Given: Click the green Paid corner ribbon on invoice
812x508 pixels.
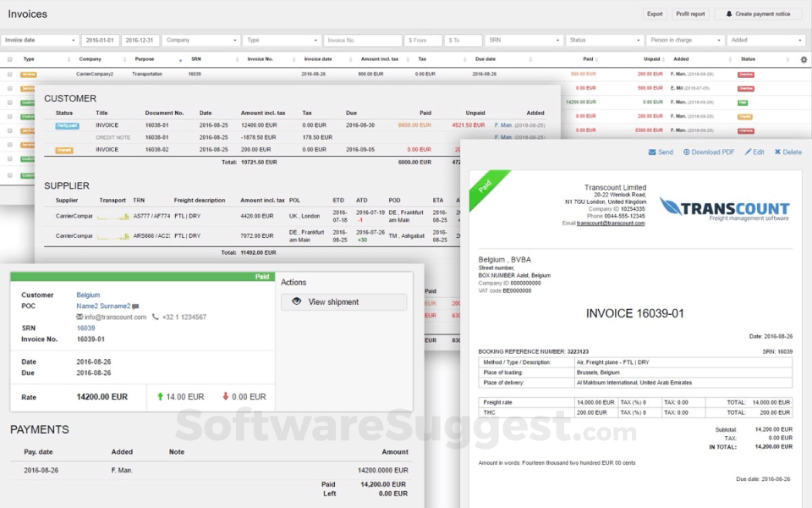Looking at the screenshot, I should click(x=486, y=186).
